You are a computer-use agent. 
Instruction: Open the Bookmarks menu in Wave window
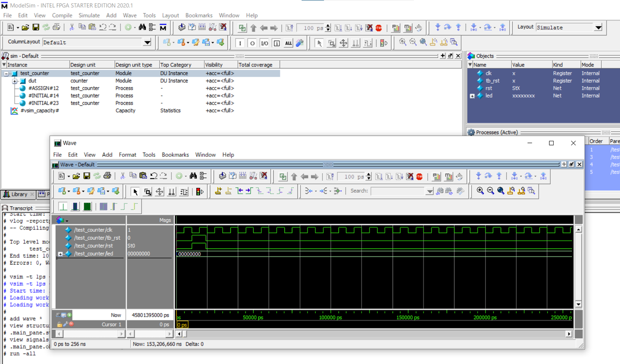coord(175,155)
